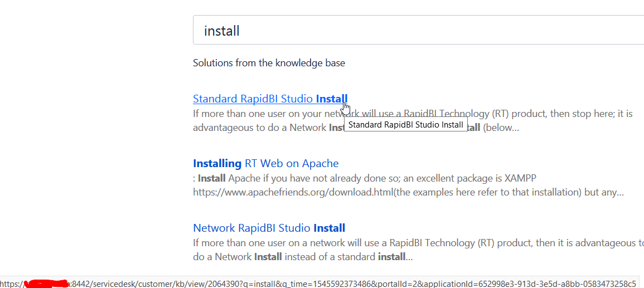Image resolution: width=644 pixels, height=288 pixels.
Task: Click the "do a Network Install instead" snippet line
Action: (303, 258)
